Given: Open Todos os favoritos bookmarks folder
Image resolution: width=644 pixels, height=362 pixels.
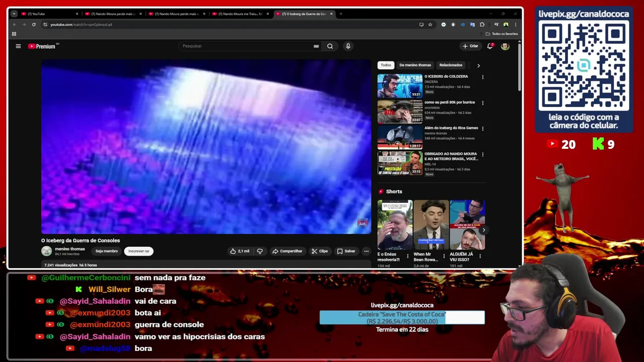Looking at the screenshot, I should 502,34.
